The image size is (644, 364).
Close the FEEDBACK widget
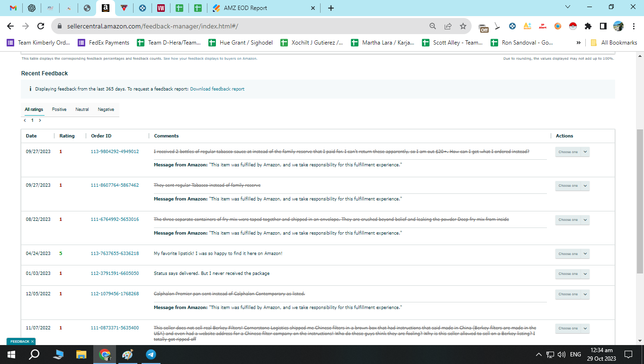(33, 341)
